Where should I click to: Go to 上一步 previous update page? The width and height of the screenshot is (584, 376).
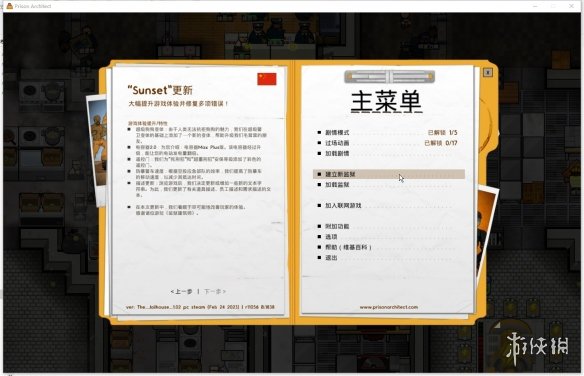(x=181, y=291)
